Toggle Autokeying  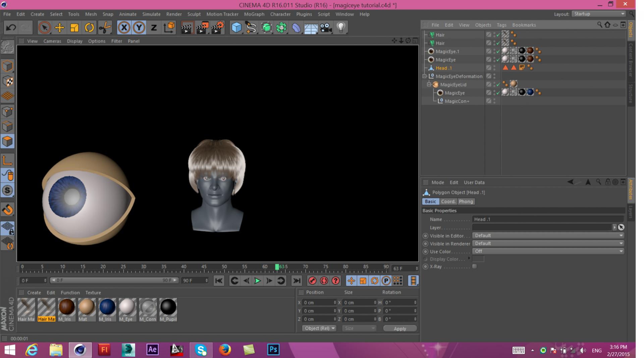(x=324, y=281)
